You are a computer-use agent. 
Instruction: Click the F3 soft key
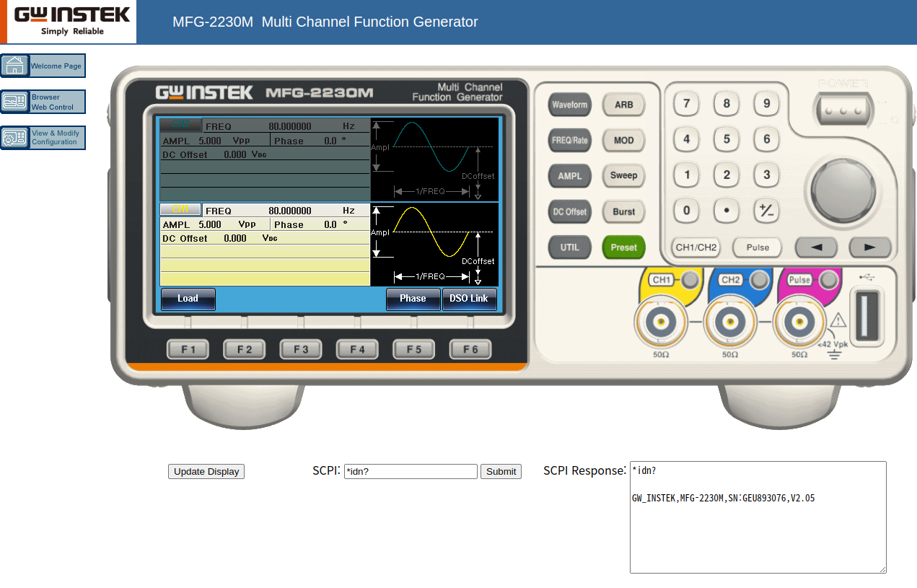click(x=301, y=349)
